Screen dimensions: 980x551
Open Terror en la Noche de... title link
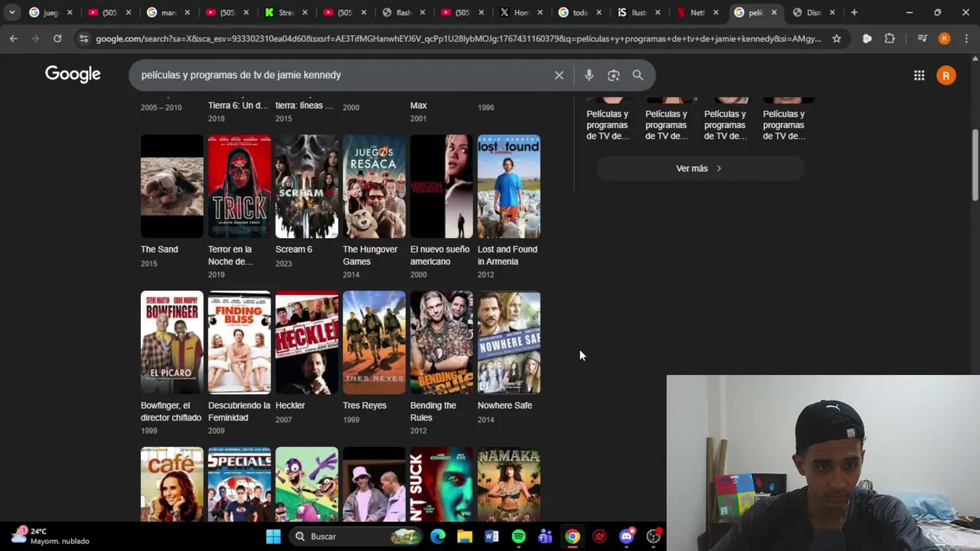coord(230,255)
